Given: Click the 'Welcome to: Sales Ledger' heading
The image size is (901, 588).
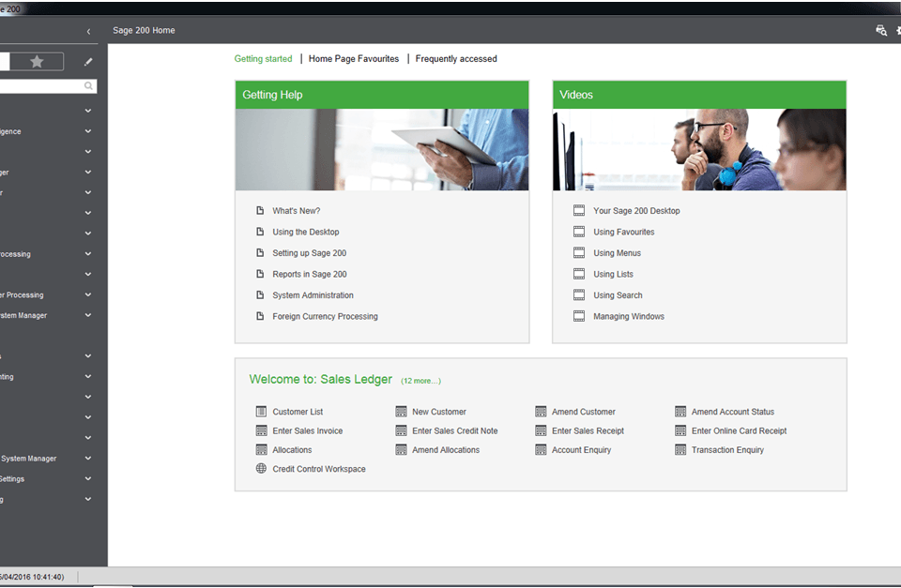Looking at the screenshot, I should [x=321, y=380].
